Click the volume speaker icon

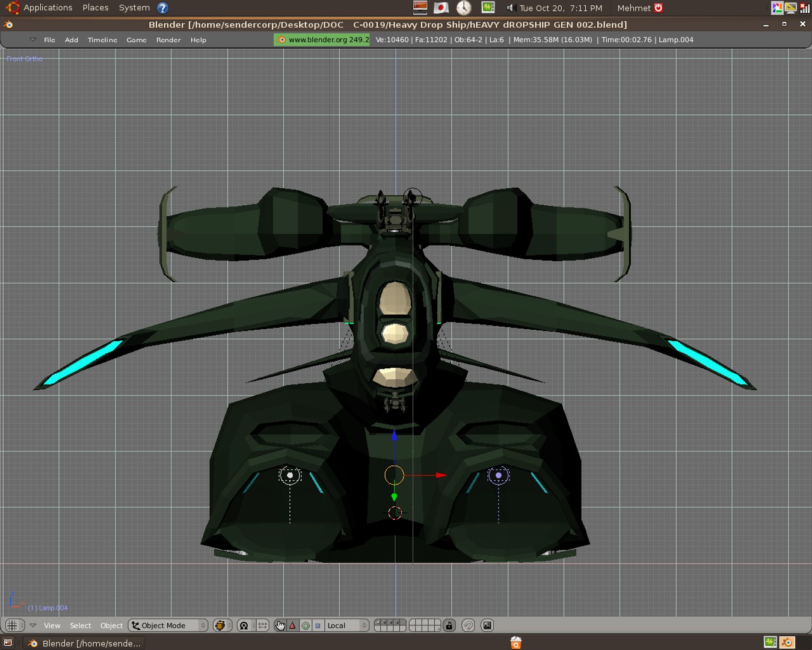[x=511, y=8]
